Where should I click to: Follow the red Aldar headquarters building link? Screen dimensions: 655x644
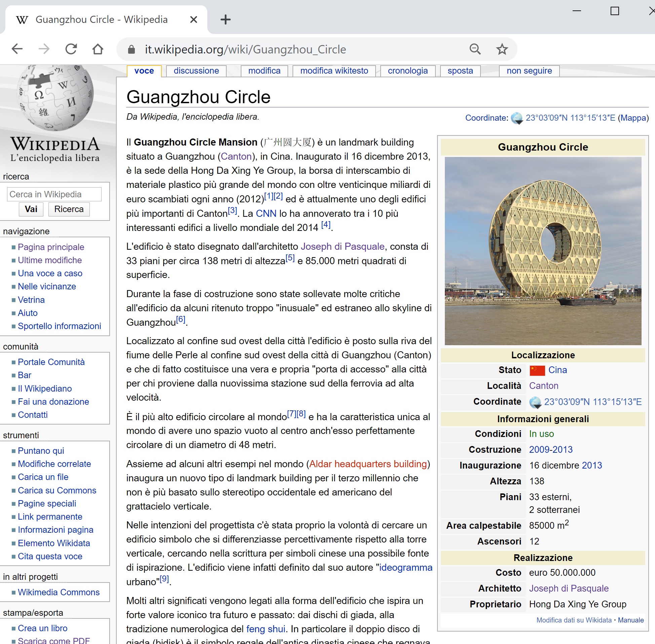coord(368,464)
